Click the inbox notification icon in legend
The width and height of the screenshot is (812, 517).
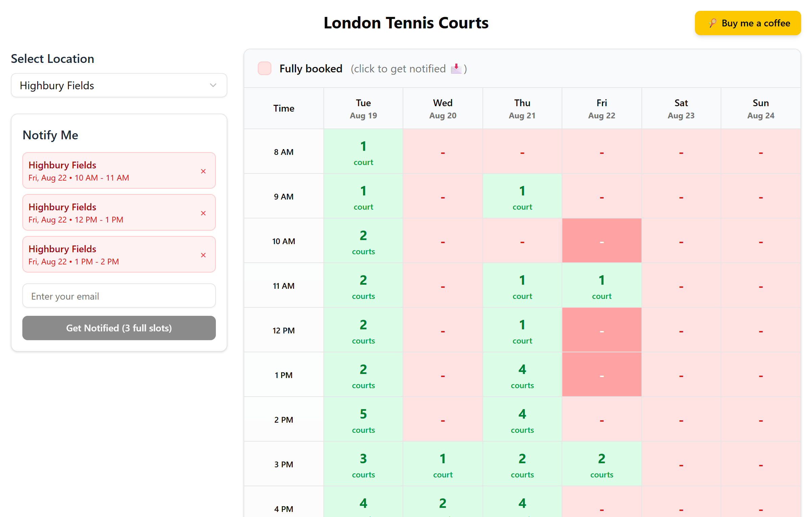pyautogui.click(x=456, y=69)
